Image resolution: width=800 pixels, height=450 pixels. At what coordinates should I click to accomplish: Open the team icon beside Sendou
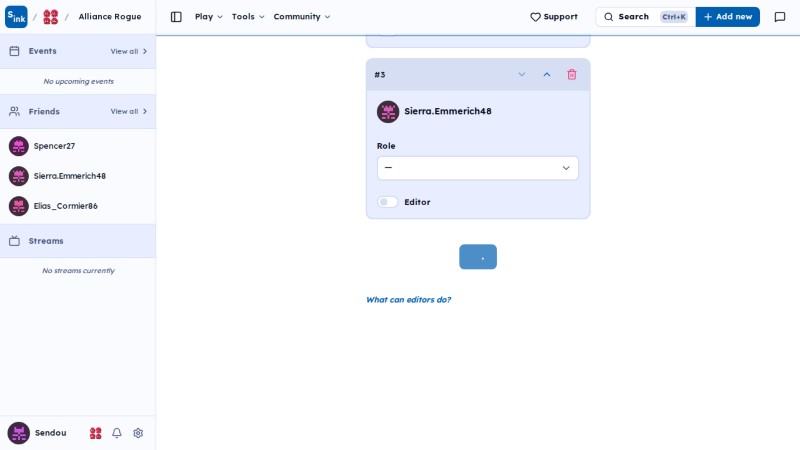tap(95, 433)
